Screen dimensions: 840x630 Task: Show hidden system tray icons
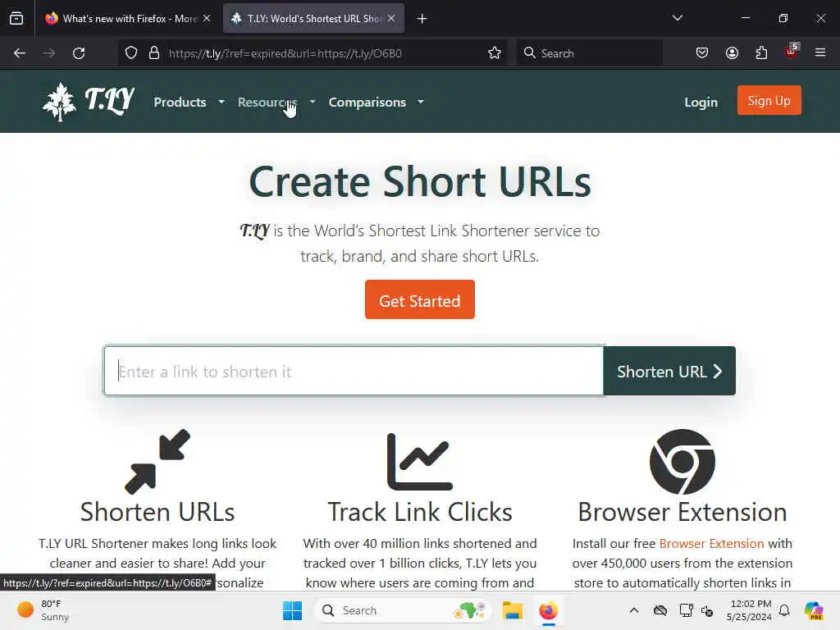click(634, 610)
